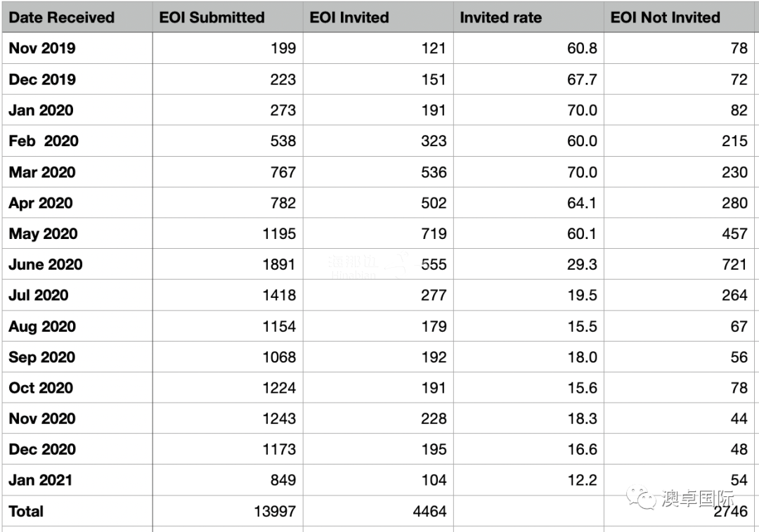Select the Jan 2021 row label
Viewport: 759px width, 532px height.
[41, 481]
